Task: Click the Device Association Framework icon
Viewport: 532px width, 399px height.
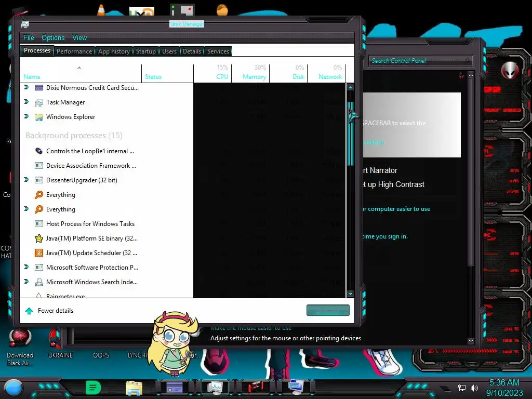Action: click(x=39, y=166)
